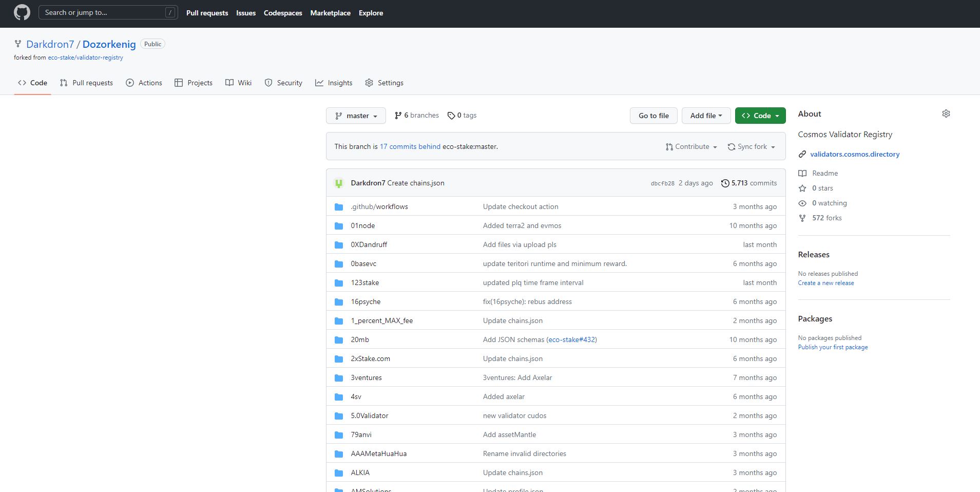Click the search bar at the top
Image resolution: width=980 pixels, height=492 pixels.
[x=108, y=12]
